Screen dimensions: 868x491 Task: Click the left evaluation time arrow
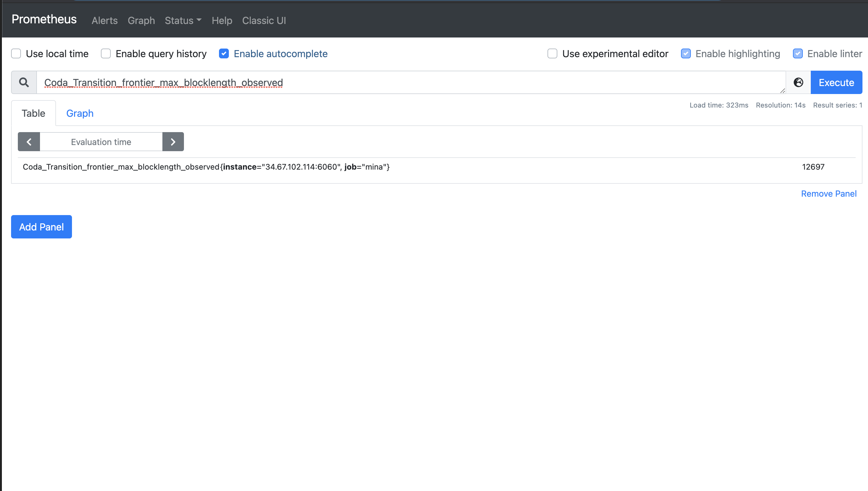pos(28,142)
